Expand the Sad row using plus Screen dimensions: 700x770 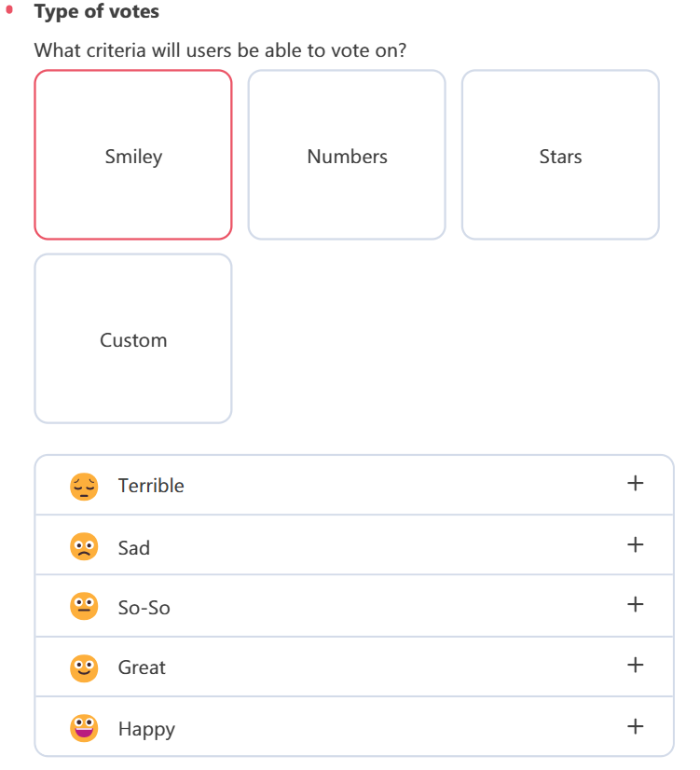[635, 544]
